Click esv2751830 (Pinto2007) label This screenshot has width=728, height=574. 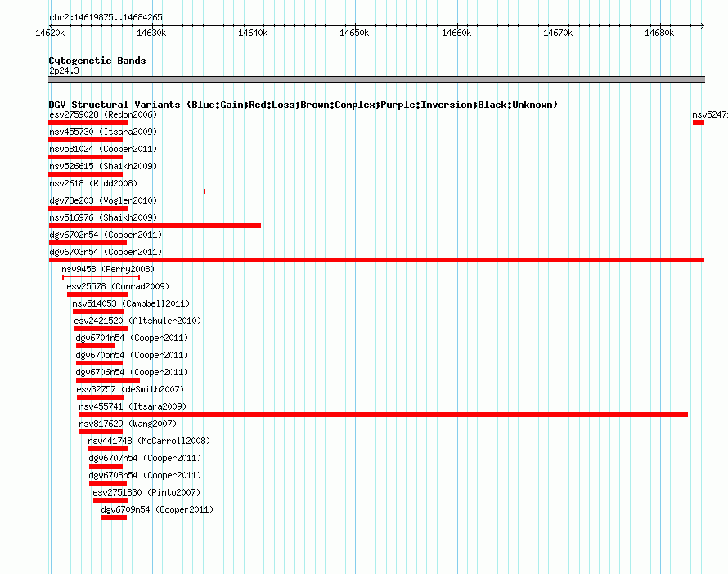(x=146, y=492)
